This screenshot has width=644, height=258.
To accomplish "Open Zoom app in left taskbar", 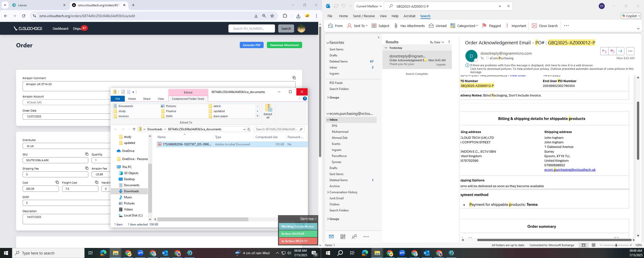I will point(140,253).
